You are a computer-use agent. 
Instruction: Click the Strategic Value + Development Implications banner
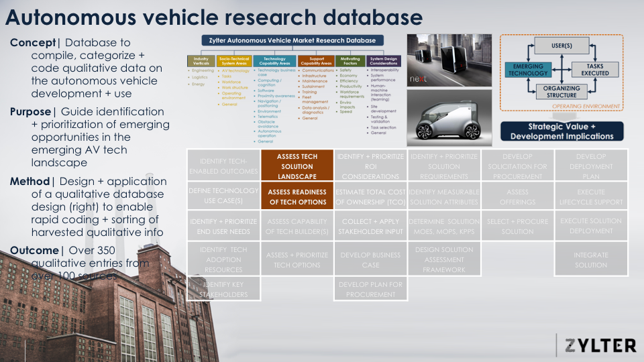click(562, 131)
